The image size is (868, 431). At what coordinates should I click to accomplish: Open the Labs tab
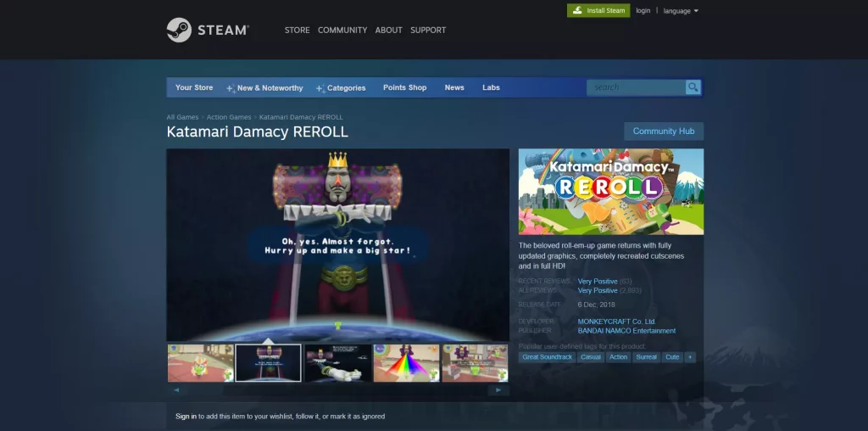click(x=491, y=87)
